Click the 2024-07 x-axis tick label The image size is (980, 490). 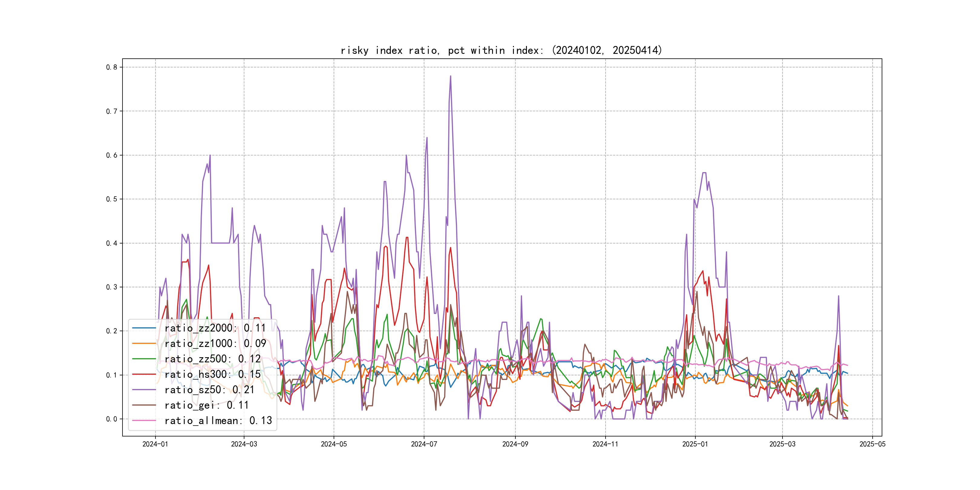tap(424, 444)
